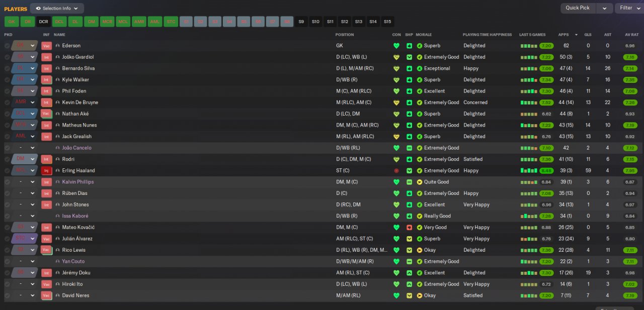Viewport: 644px width, 310px height.
Task: Sort by the APPS column header
Action: 563,35
